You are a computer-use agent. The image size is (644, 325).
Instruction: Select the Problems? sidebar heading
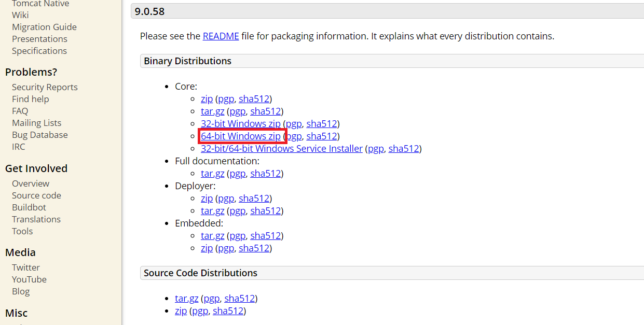[31, 72]
